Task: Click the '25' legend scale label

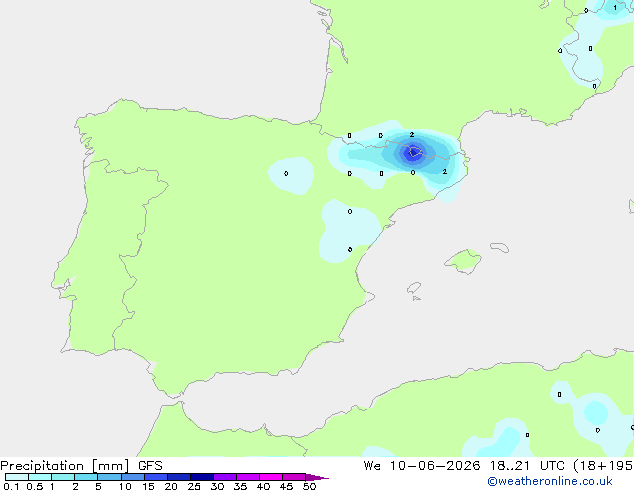Action: (x=194, y=486)
